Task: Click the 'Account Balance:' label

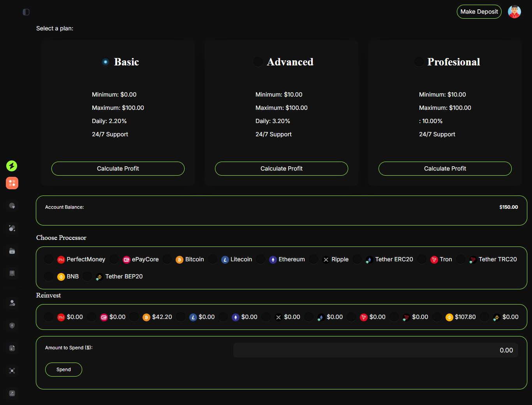Action: click(x=65, y=207)
